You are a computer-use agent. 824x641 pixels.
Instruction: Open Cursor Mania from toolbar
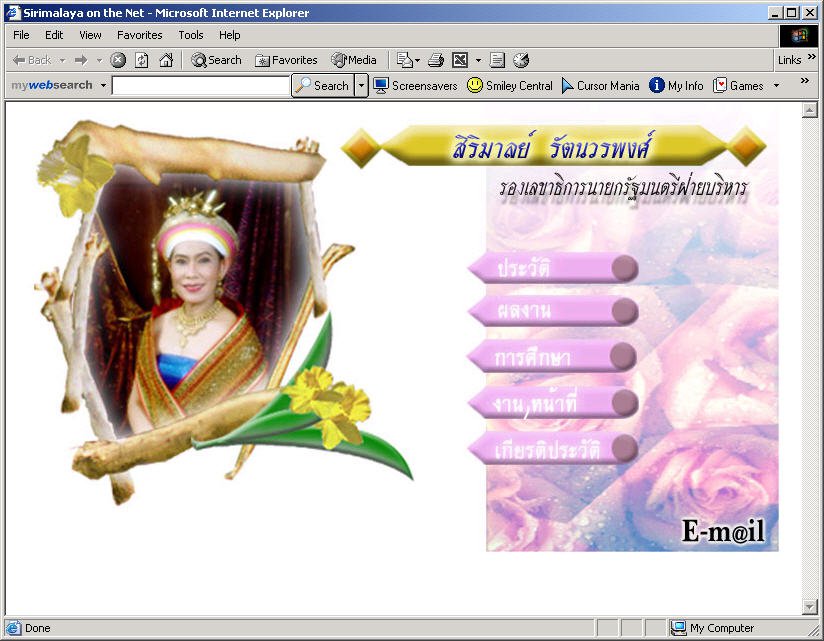pyautogui.click(x=600, y=86)
